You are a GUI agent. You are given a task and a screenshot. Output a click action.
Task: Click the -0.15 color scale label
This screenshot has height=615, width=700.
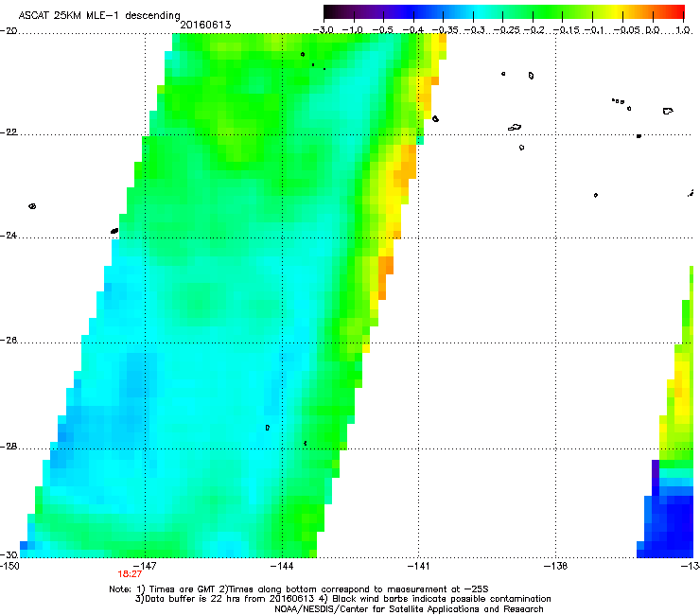(x=567, y=30)
